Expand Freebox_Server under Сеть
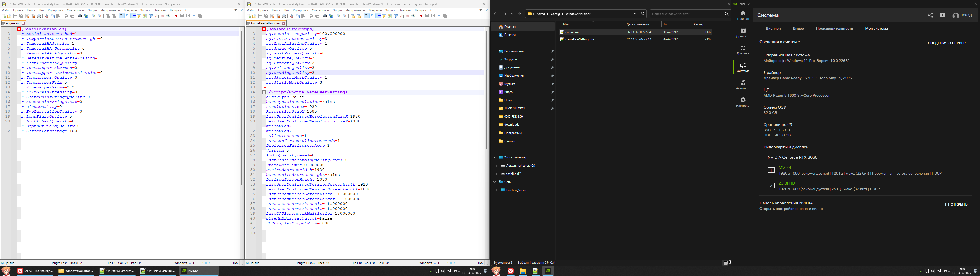This screenshot has width=980, height=276. (x=496, y=190)
